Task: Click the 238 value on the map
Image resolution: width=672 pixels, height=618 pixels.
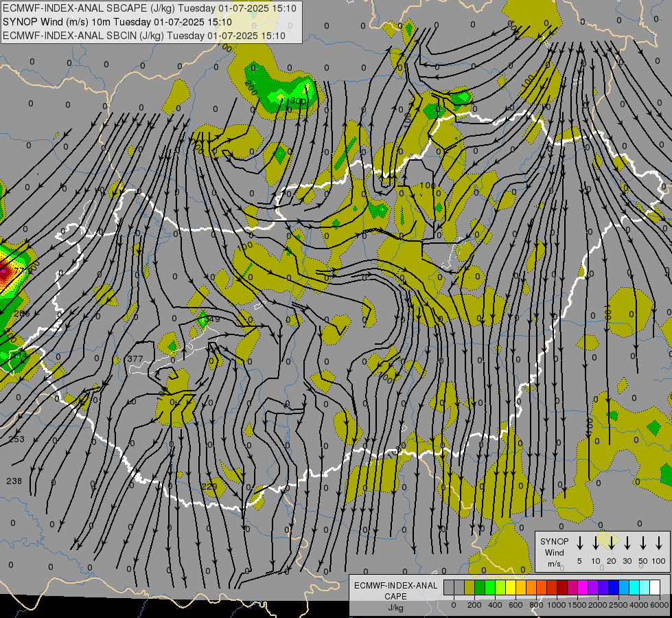Action: 14,481
